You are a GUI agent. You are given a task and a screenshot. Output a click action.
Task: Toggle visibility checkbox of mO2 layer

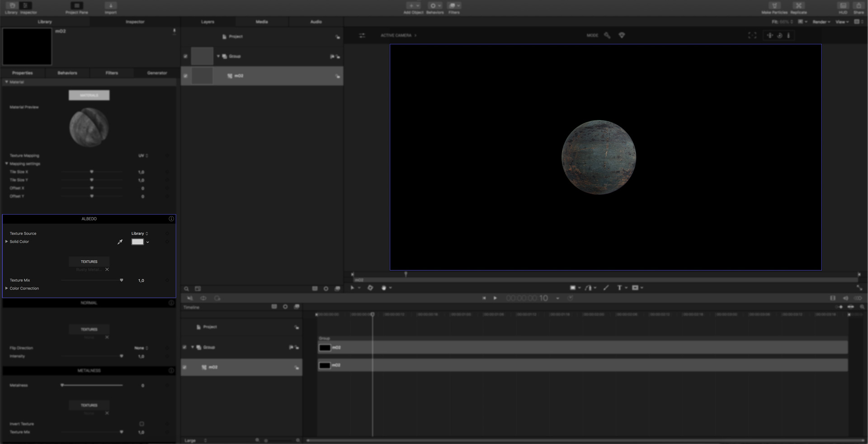[x=185, y=76]
